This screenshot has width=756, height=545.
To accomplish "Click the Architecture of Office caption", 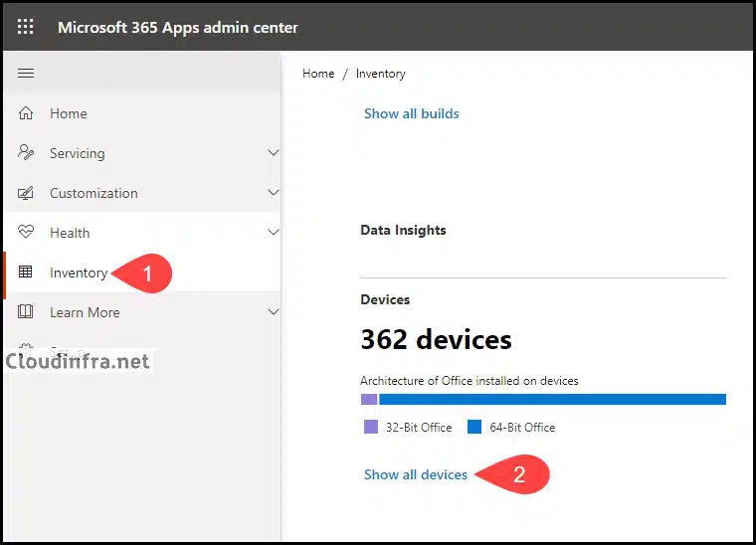I will click(x=470, y=381).
